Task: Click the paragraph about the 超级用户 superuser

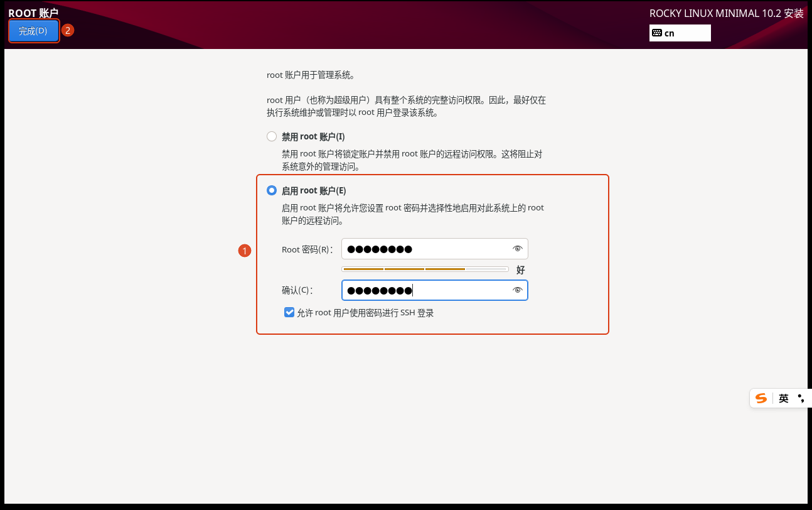Action: pyautogui.click(x=407, y=106)
